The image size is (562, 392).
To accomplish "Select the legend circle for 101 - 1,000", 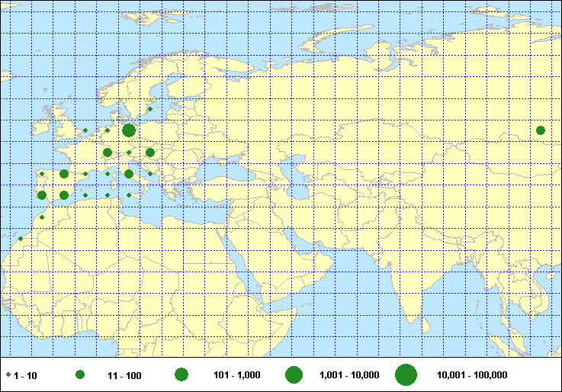I will coord(181,375).
